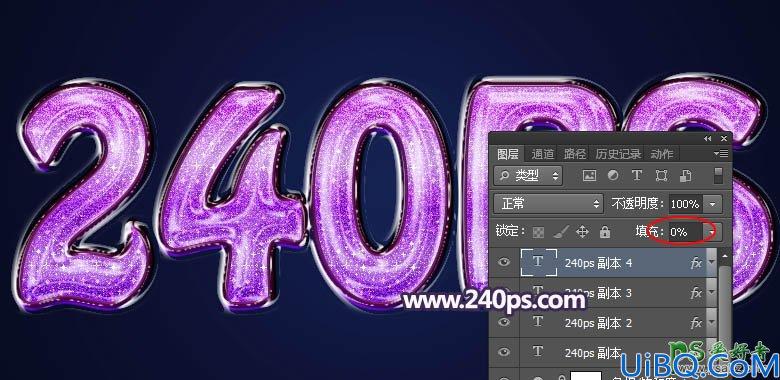Switch to the 通道 tab
This screenshot has height=380, width=780.
coord(542,154)
